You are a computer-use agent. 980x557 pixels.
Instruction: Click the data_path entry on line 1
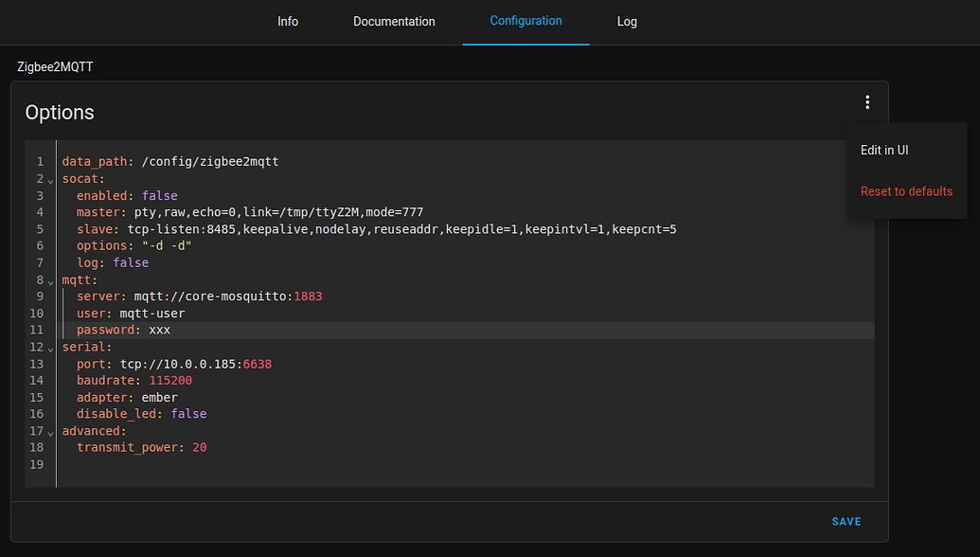coord(170,161)
